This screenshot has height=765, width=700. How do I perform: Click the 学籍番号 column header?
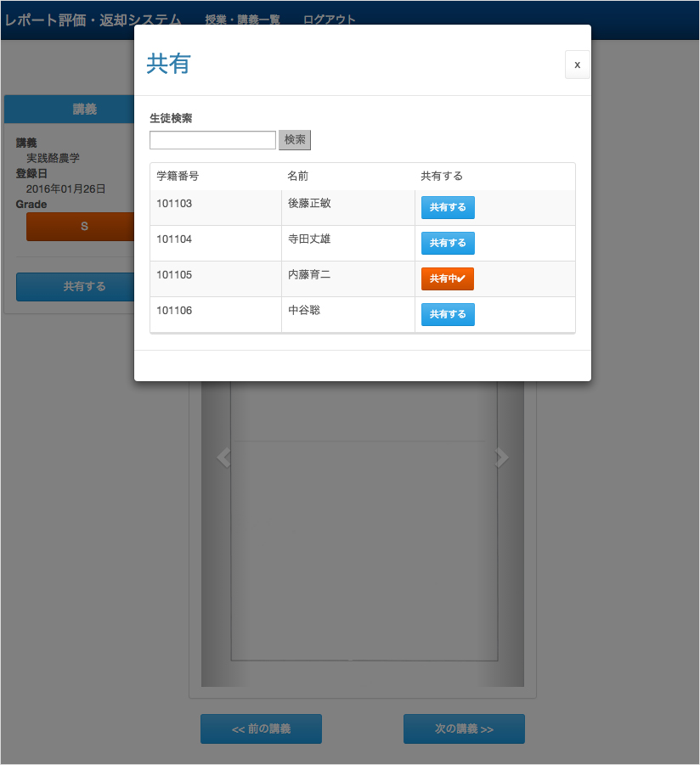[x=178, y=176]
